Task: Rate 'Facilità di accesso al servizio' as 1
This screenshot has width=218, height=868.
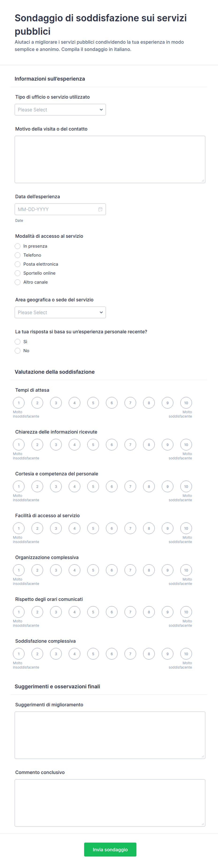Action: 19,528
